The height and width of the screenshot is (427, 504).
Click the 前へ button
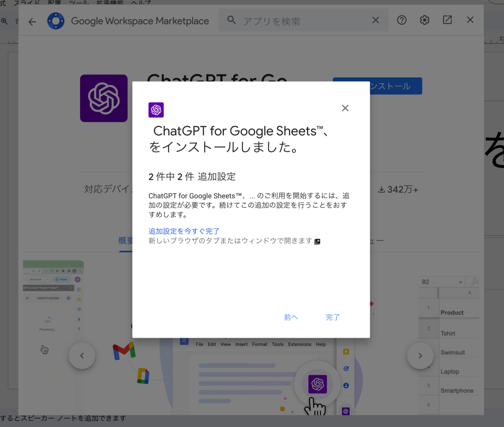291,317
